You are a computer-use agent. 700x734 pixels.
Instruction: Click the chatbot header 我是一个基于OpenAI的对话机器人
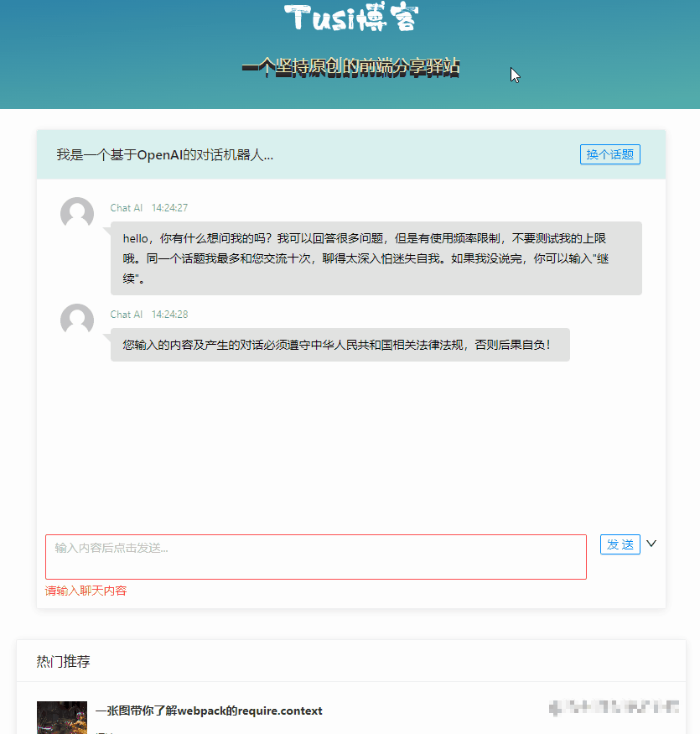coord(164,154)
